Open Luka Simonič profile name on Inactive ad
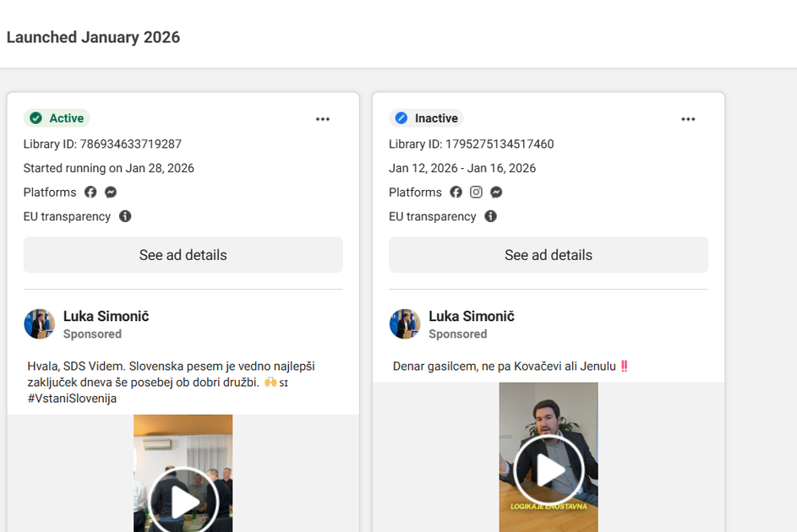The width and height of the screenshot is (797, 532). [x=471, y=317]
